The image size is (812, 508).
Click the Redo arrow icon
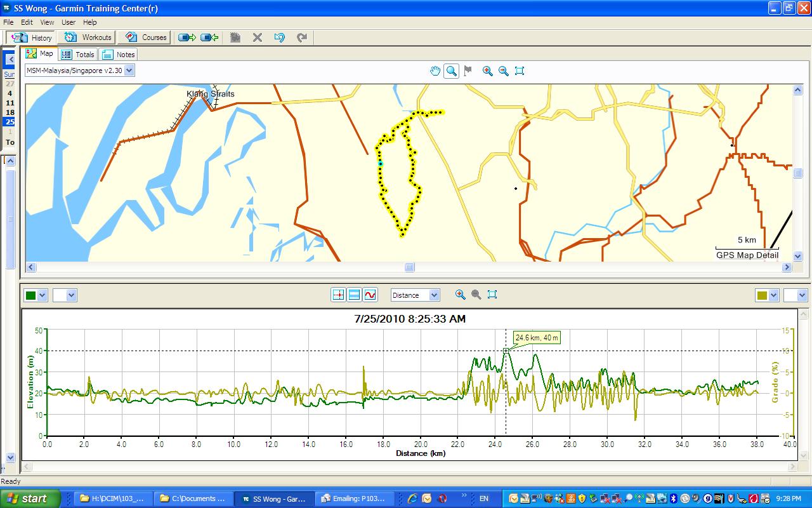pos(302,37)
